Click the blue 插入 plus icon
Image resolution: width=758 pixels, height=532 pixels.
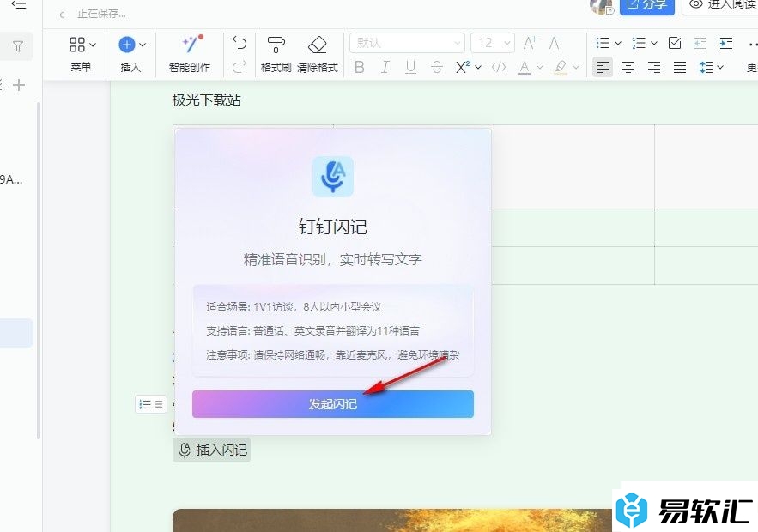[x=127, y=45]
